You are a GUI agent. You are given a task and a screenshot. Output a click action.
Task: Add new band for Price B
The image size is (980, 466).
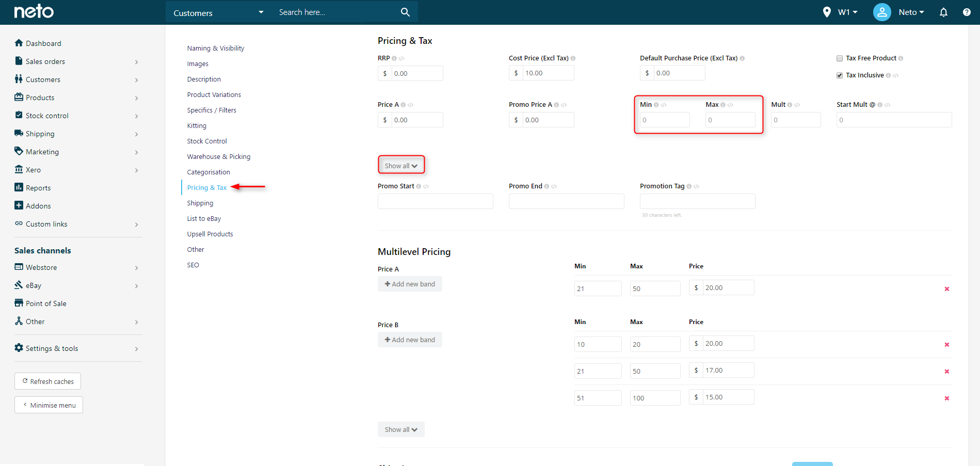point(410,340)
